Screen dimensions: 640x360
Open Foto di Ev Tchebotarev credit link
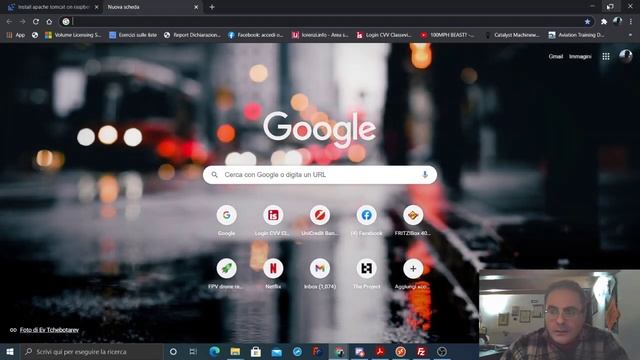[x=49, y=330]
